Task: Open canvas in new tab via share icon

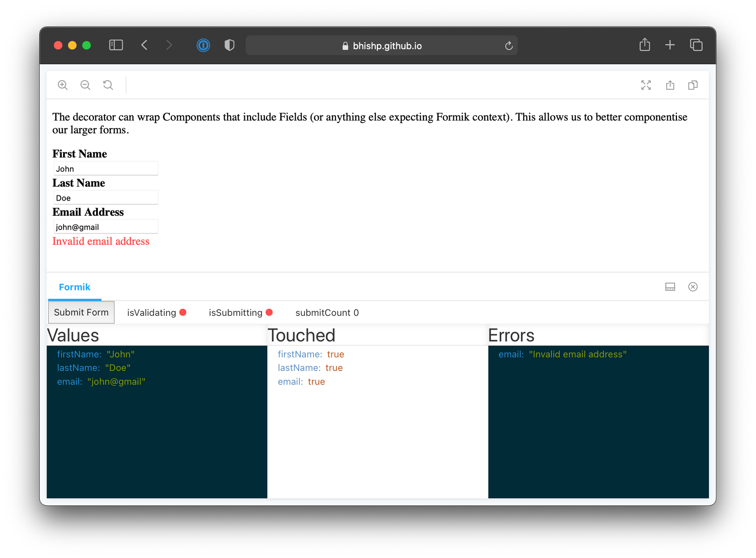Action: [x=670, y=85]
